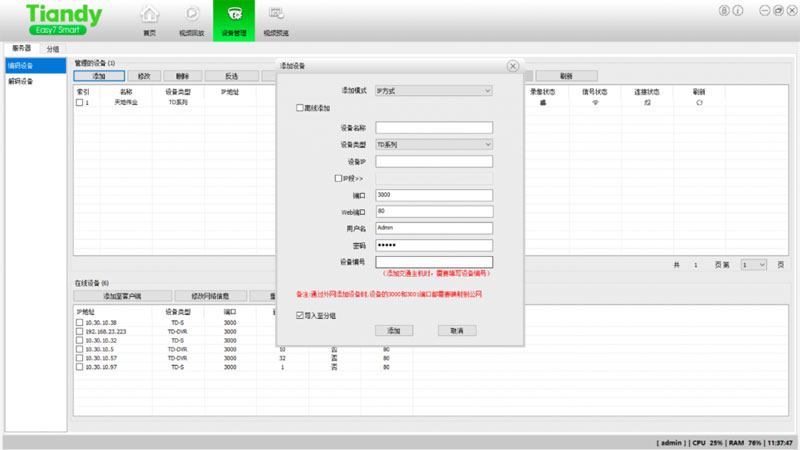Screen dimensions: 800x450
Task: Click the Device Management (设备管理) icon
Action: [234, 17]
